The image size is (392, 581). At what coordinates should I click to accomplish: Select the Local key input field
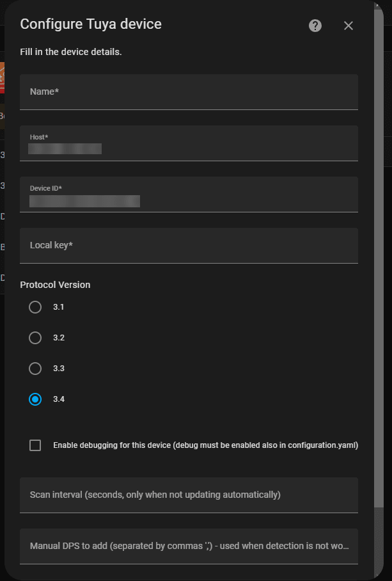pos(189,246)
